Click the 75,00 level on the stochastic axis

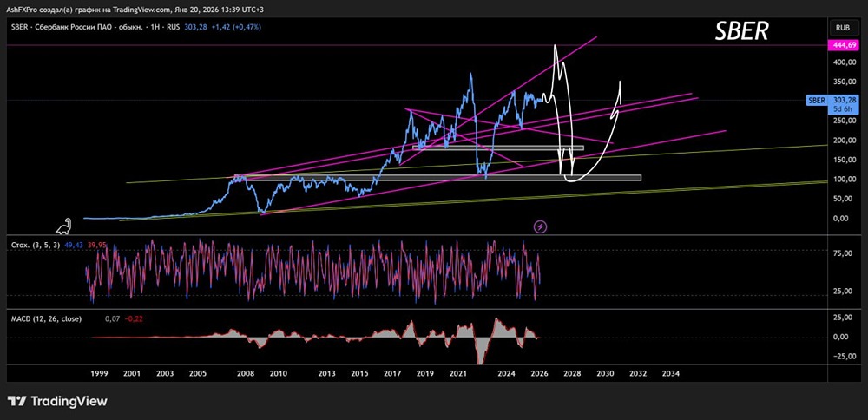click(844, 253)
